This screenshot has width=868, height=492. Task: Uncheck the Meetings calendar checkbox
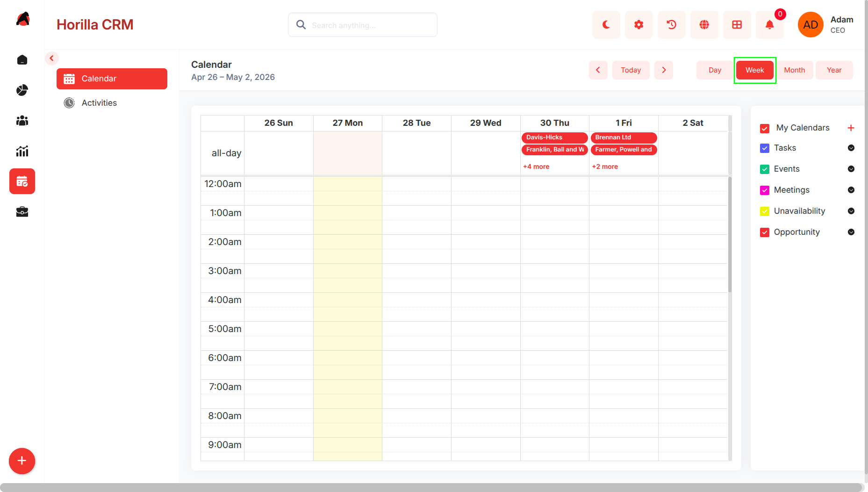pos(765,190)
